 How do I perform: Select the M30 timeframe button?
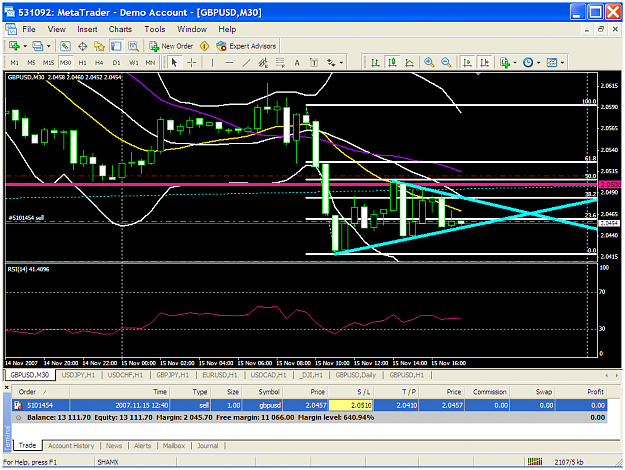click(65, 63)
